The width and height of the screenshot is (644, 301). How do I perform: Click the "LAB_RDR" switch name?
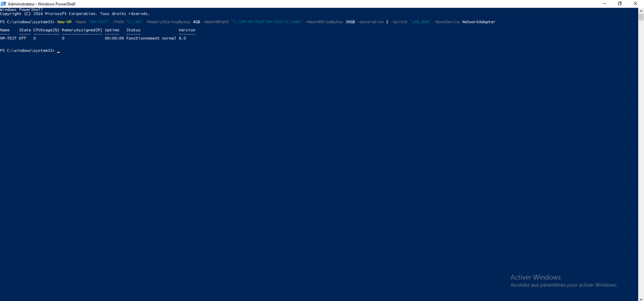click(x=421, y=22)
